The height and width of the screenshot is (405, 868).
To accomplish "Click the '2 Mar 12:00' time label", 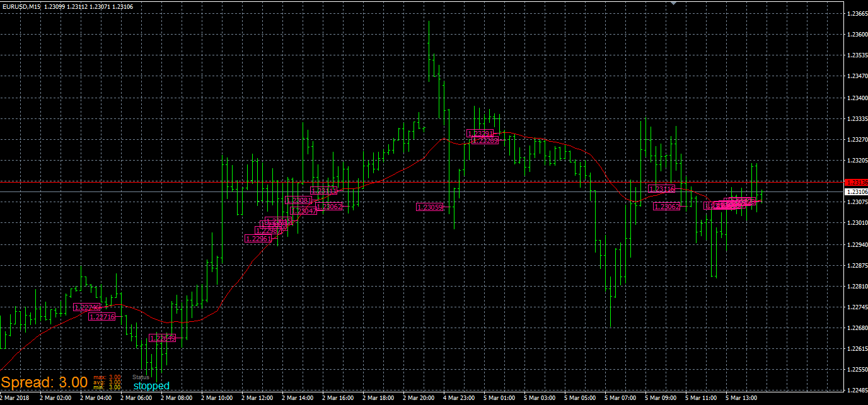I will pos(257,398).
